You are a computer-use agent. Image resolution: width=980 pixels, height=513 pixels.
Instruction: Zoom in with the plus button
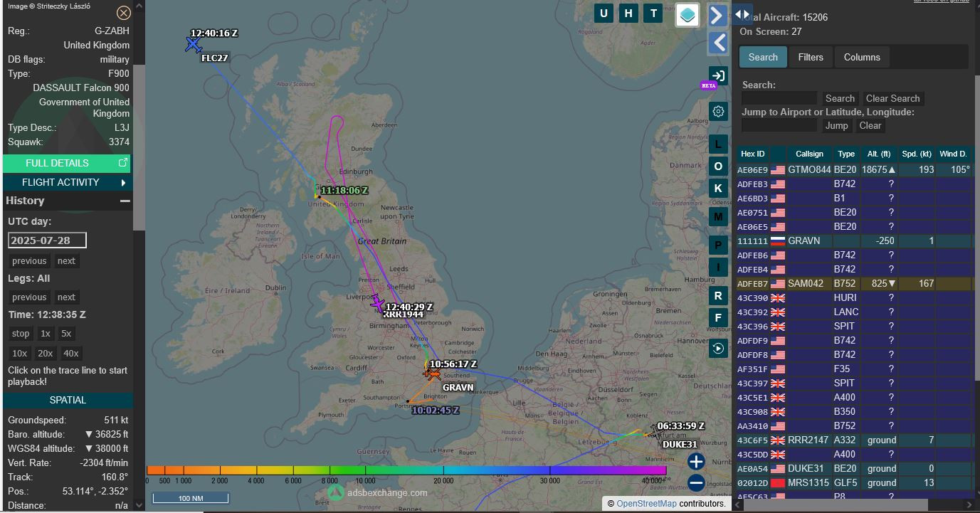696,461
